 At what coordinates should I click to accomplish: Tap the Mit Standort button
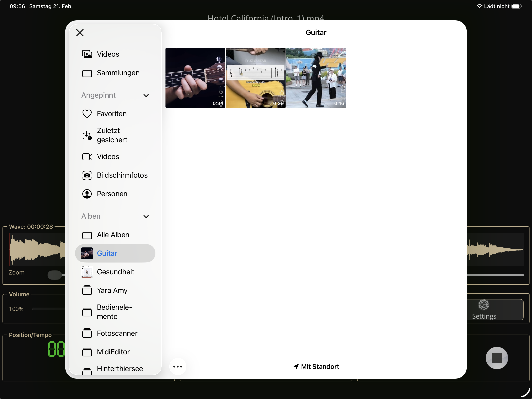pyautogui.click(x=316, y=367)
